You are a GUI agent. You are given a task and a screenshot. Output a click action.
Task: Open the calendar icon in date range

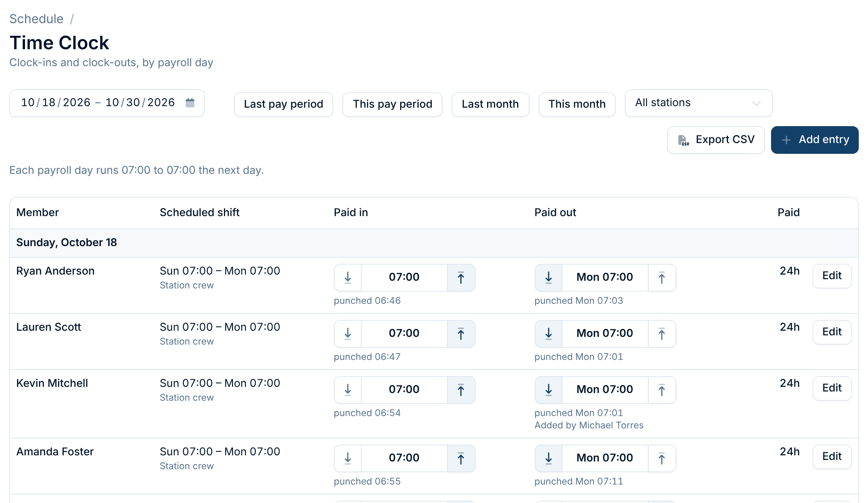pyautogui.click(x=190, y=103)
